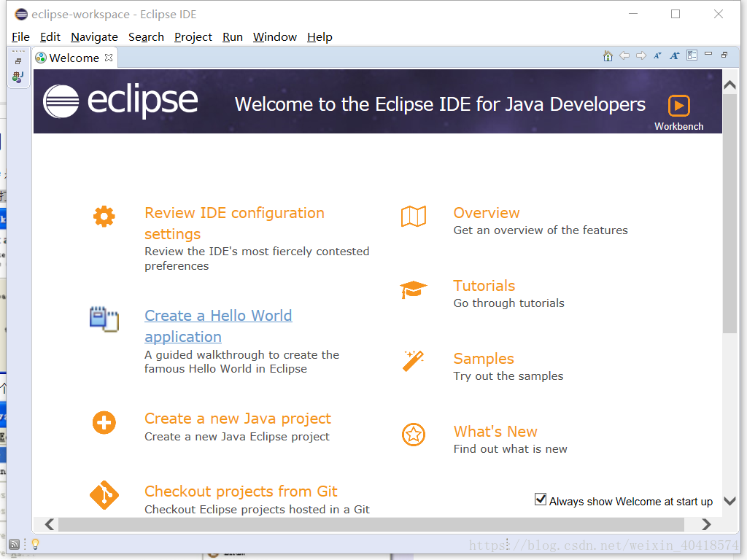Viewport: 747px width, 560px height.
Task: Click the horizontal scrollbar left arrow
Action: 50,524
